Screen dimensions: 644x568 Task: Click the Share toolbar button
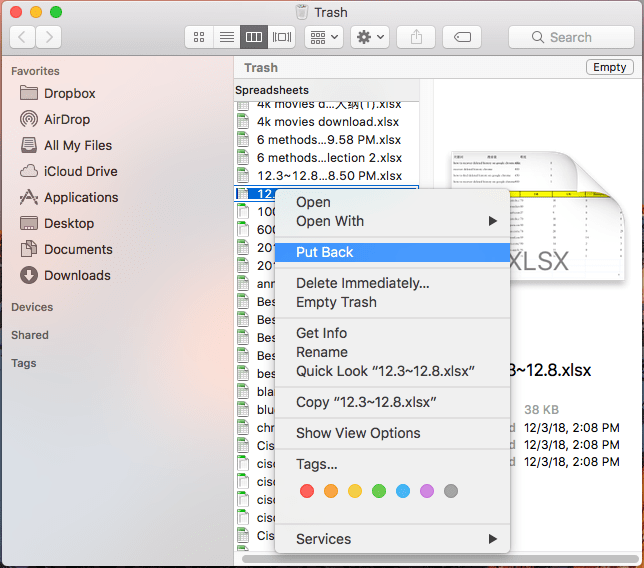point(416,37)
